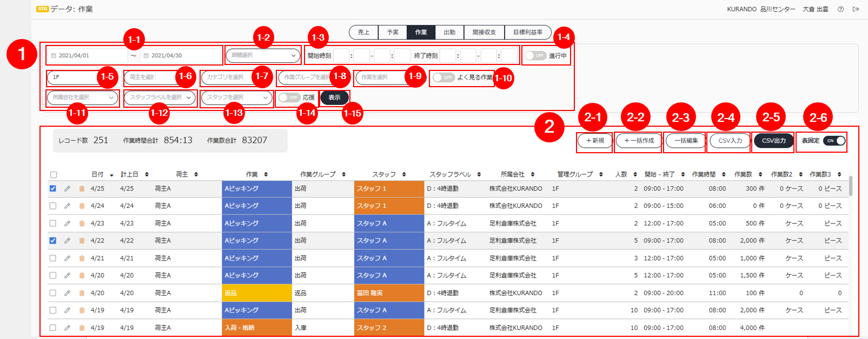Viewport: 868px width, 339px height.
Task: Toggle the 進行中 switch
Action: pos(535,56)
